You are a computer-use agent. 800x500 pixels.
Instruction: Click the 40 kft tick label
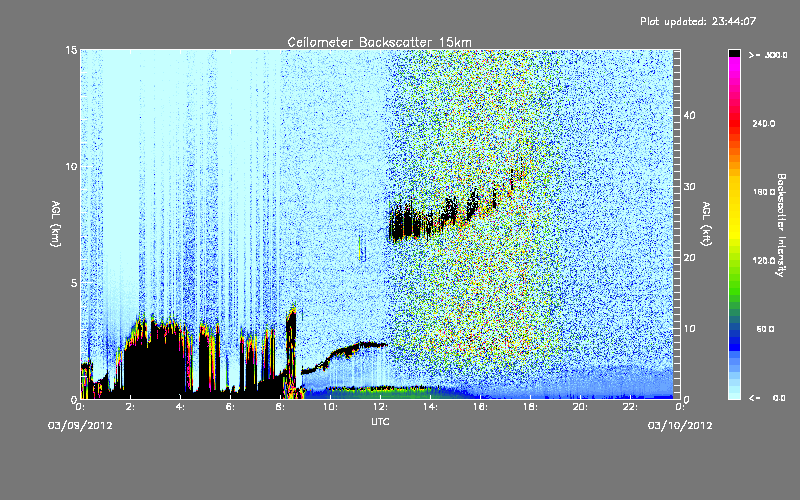tap(689, 115)
